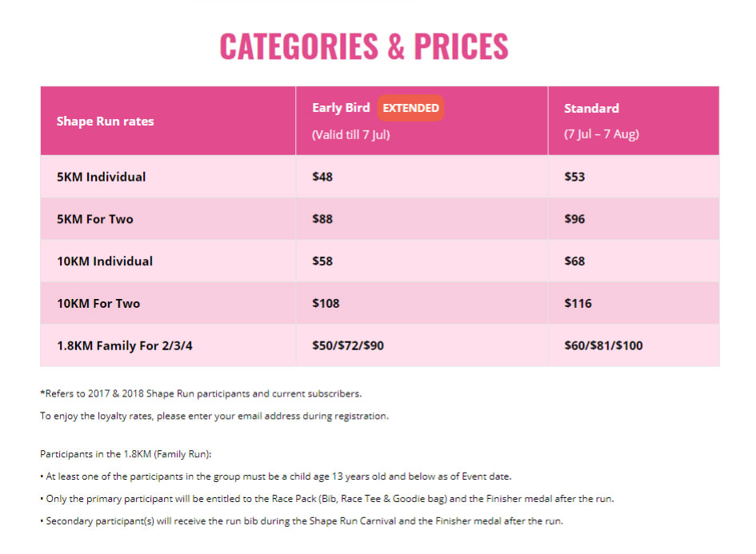Click the orange EXTENDED badge

(x=410, y=108)
